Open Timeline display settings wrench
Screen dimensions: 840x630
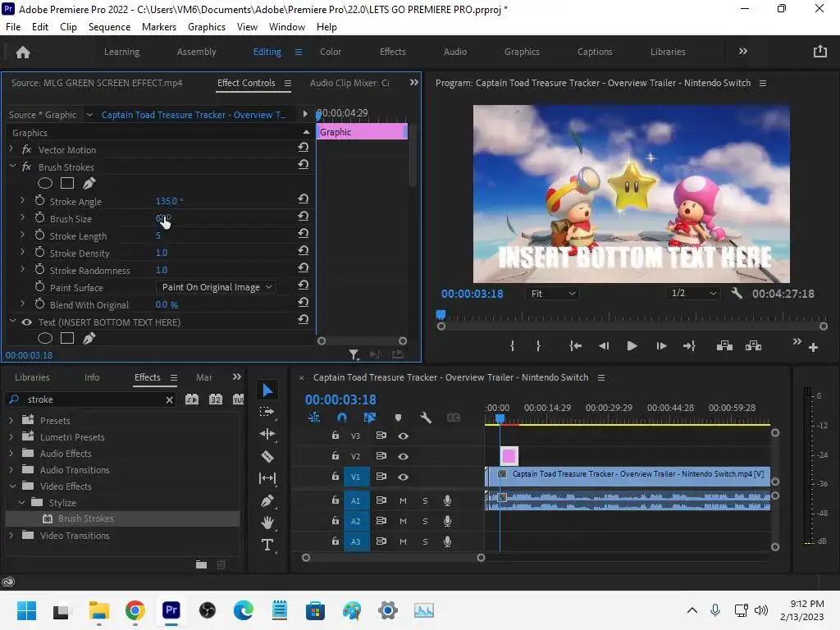tap(426, 418)
